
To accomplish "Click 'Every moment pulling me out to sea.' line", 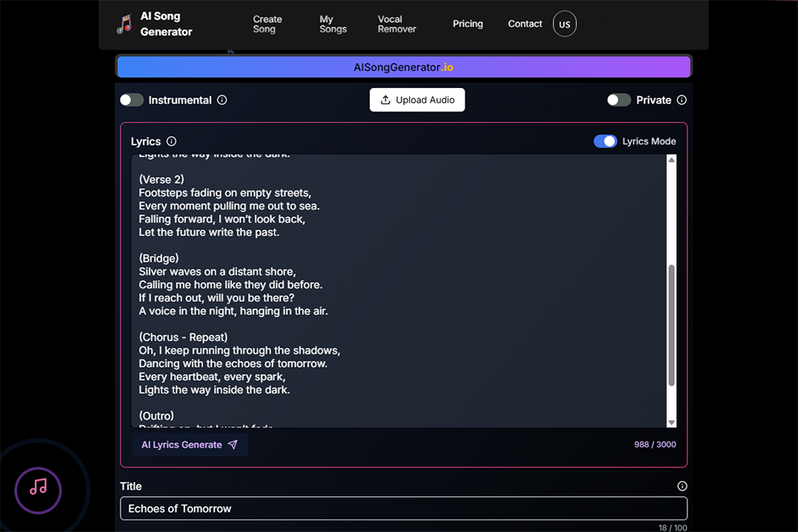I will pos(229,205).
